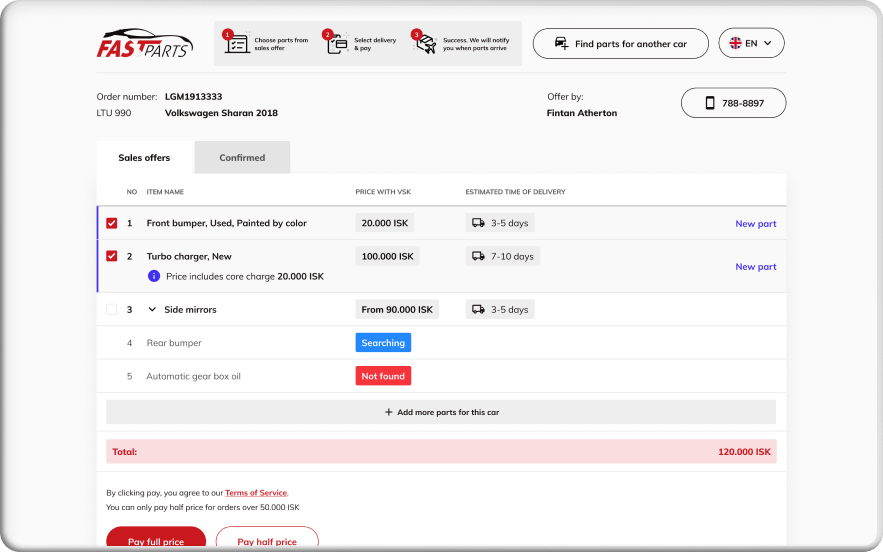Click the info icon about core charge
The image size is (883, 552).
[x=153, y=276]
